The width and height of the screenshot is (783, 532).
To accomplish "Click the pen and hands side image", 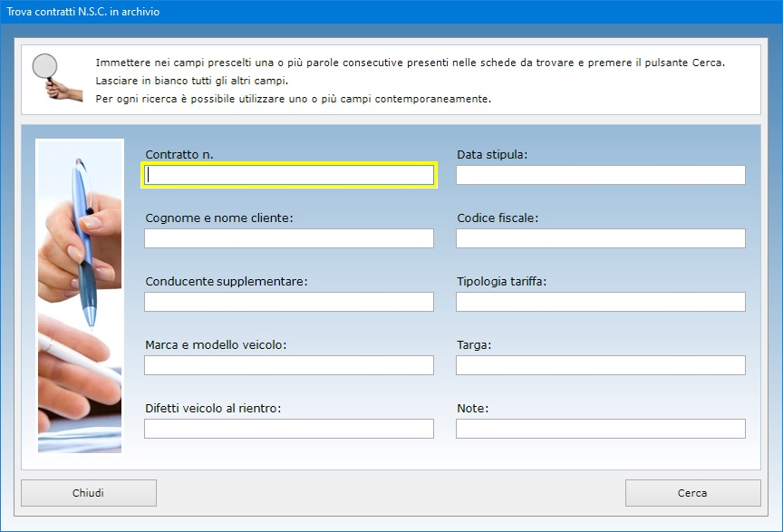I will pyautogui.click(x=80, y=295).
